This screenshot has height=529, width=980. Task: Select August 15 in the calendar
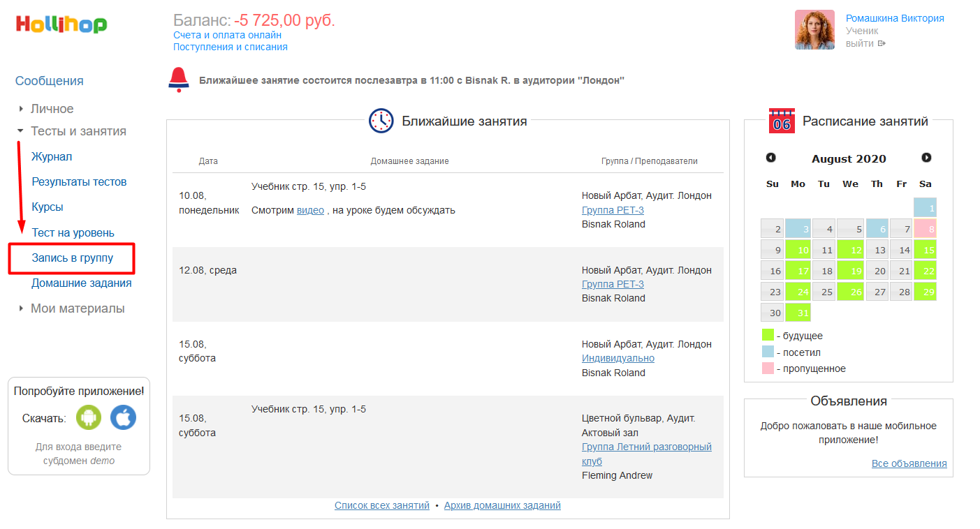click(925, 250)
